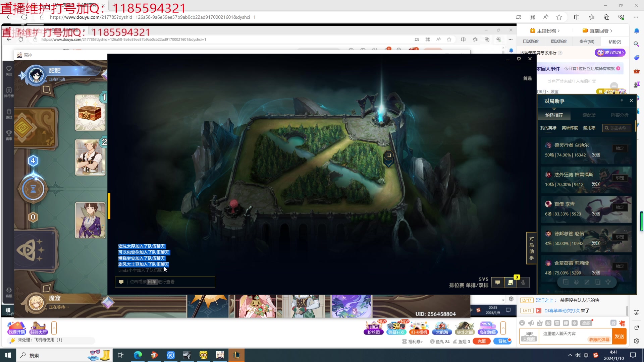The height and width of the screenshot is (362, 644).
Task: Switch to the 钻粉(2) tab
Action: pos(615,42)
